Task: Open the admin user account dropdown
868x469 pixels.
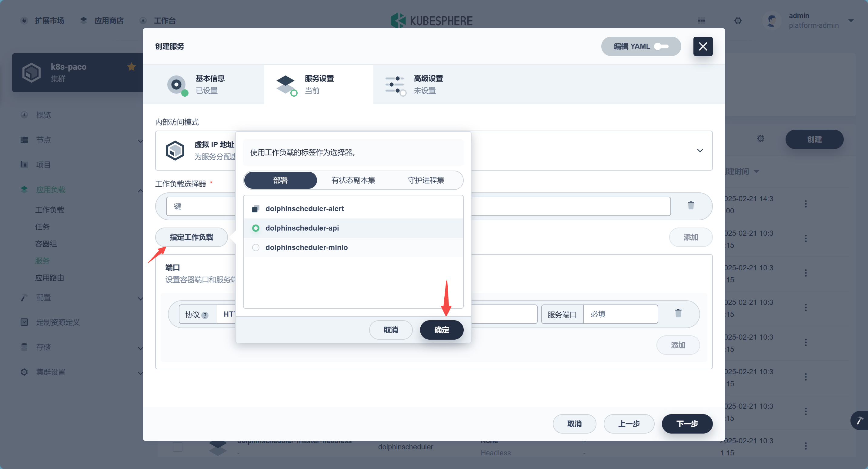Action: tap(850, 21)
